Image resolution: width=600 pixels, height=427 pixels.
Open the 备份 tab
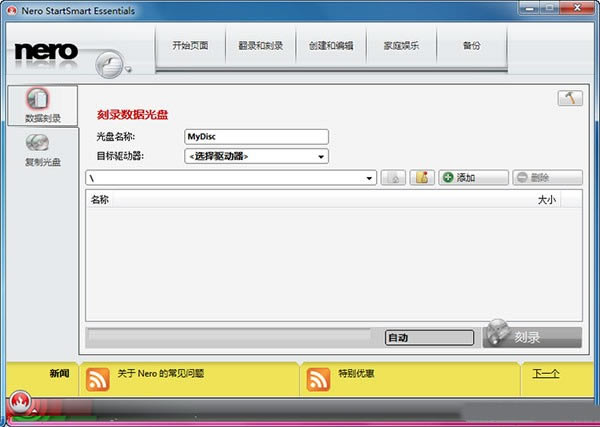point(471,46)
